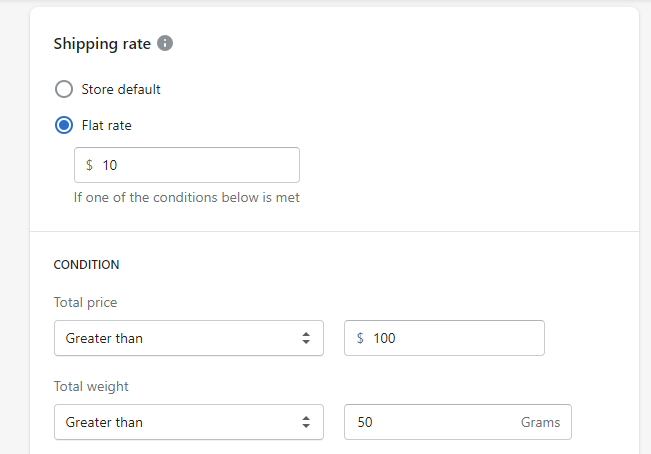This screenshot has height=454, width=651.
Task: Click the up-down arrow icon in Total weight select
Action: (306, 422)
